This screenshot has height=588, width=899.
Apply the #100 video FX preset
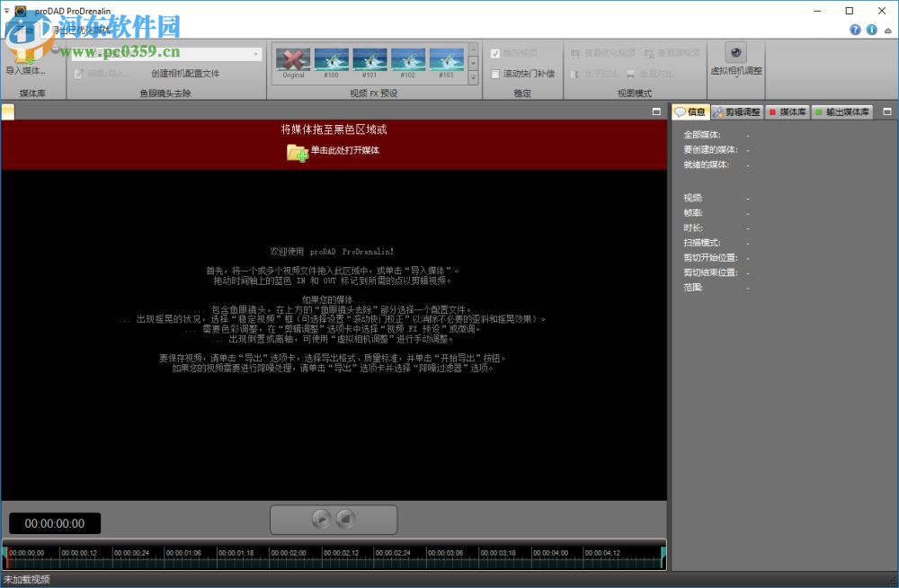[331, 58]
